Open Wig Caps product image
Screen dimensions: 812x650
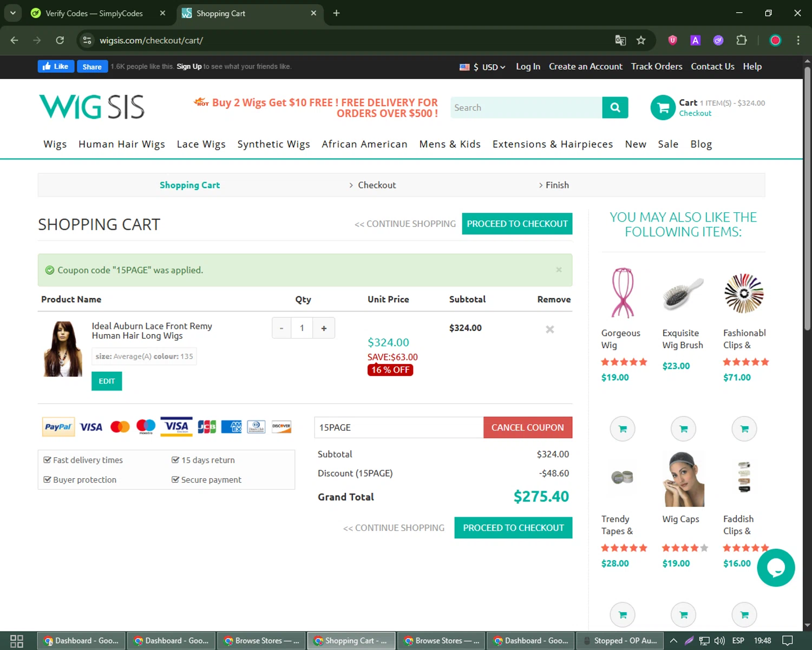(x=683, y=479)
